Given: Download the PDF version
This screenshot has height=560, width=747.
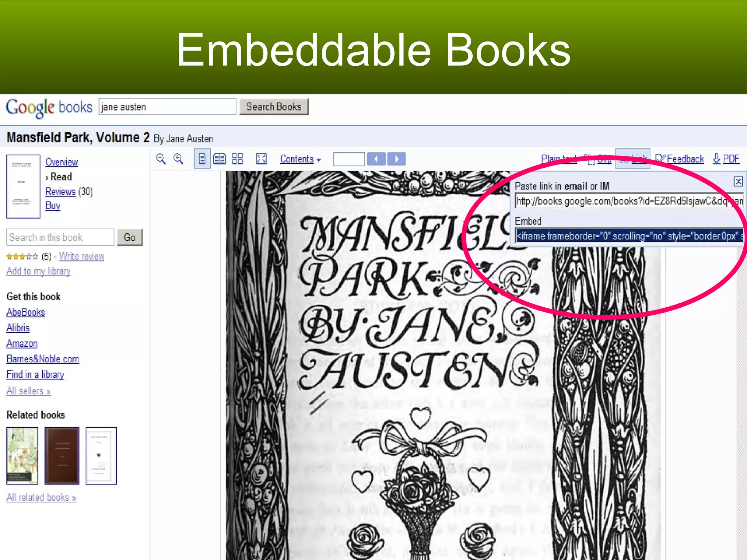Looking at the screenshot, I should 726,159.
